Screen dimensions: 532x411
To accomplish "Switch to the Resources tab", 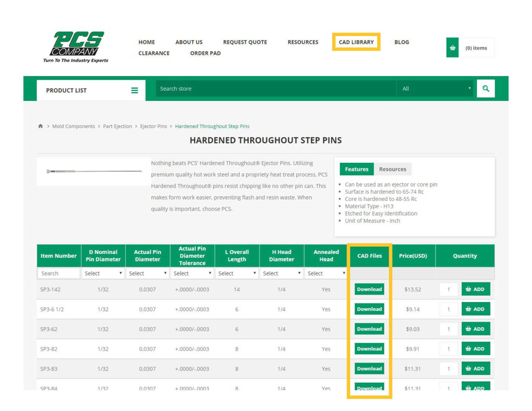I will click(x=392, y=169).
